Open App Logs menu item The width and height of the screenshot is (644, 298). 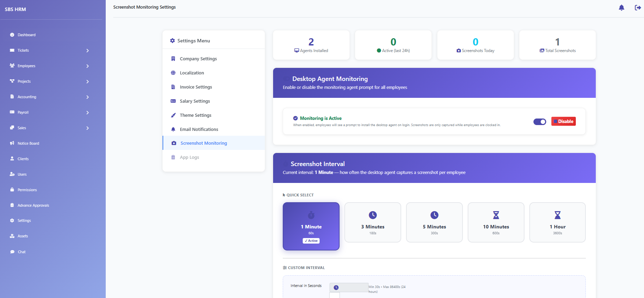click(x=214, y=157)
